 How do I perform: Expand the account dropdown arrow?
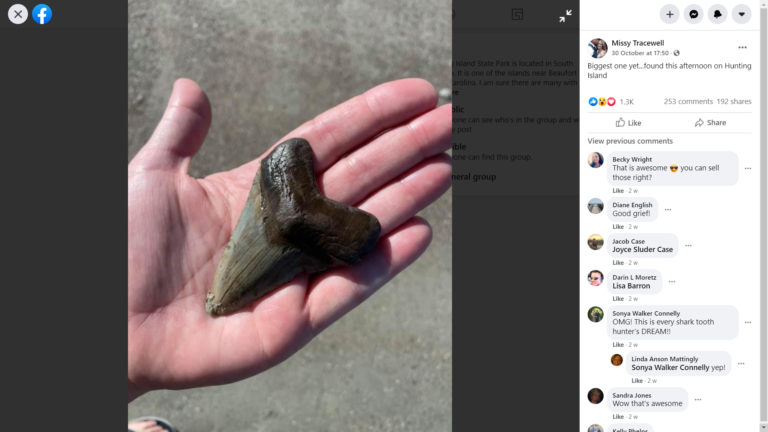742,14
